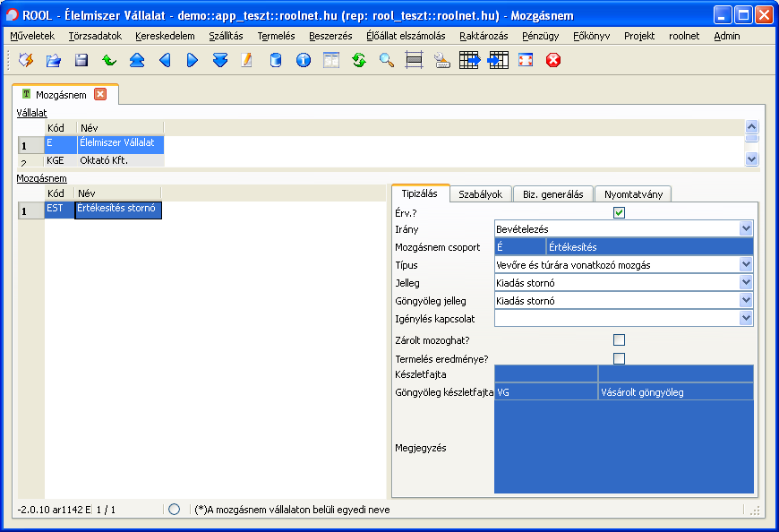The height and width of the screenshot is (532, 779).
Task: Click the blue info circle toolbar icon
Action: 304,60
